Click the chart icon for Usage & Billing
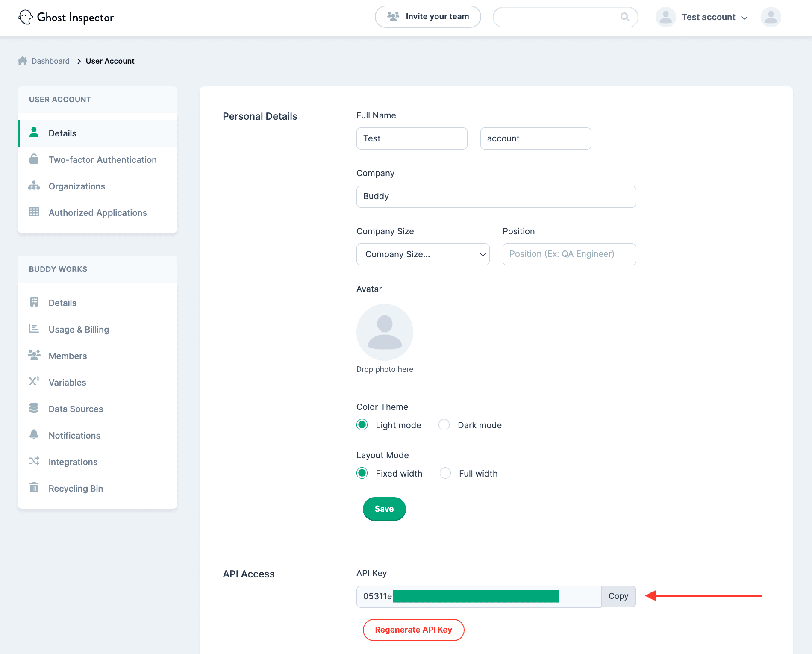This screenshot has height=654, width=812. [x=34, y=329]
